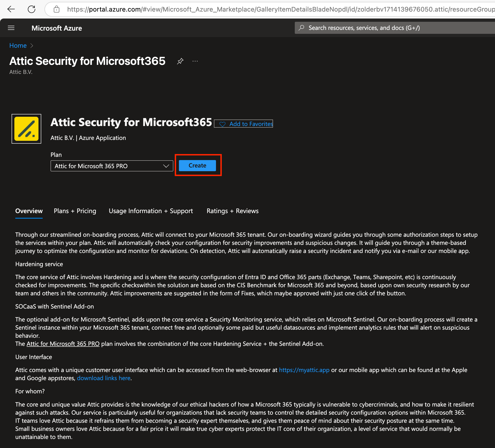Screen dimensions: 495x448
Task: Click the site lock icon in address bar
Action: 57,9
